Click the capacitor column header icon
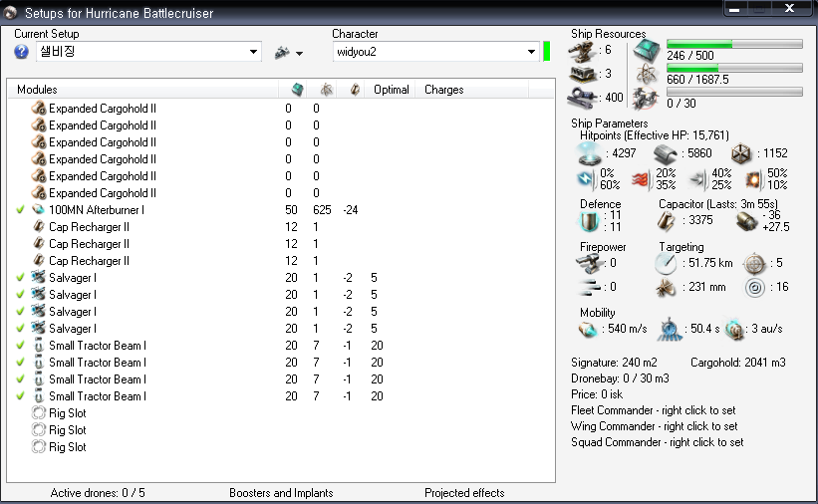The height and width of the screenshot is (504, 818). click(355, 90)
